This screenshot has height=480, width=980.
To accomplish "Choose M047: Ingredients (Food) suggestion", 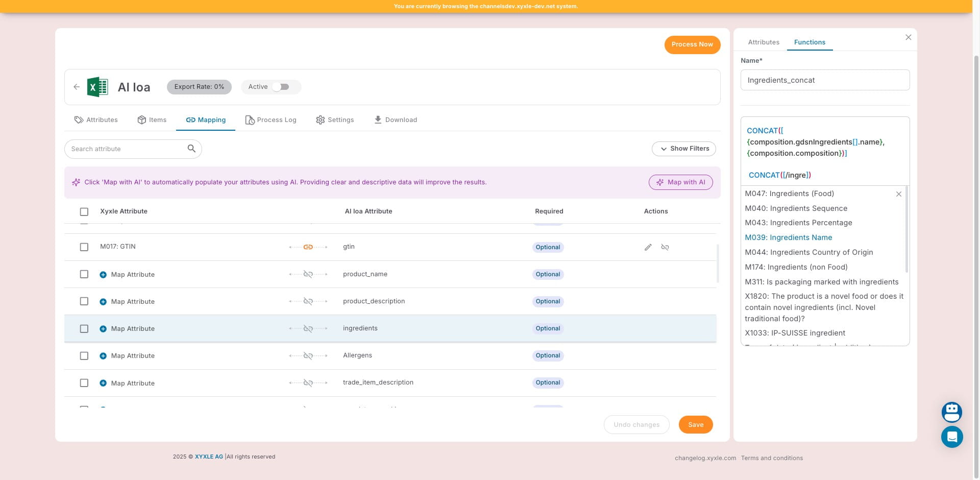I will click(x=789, y=194).
